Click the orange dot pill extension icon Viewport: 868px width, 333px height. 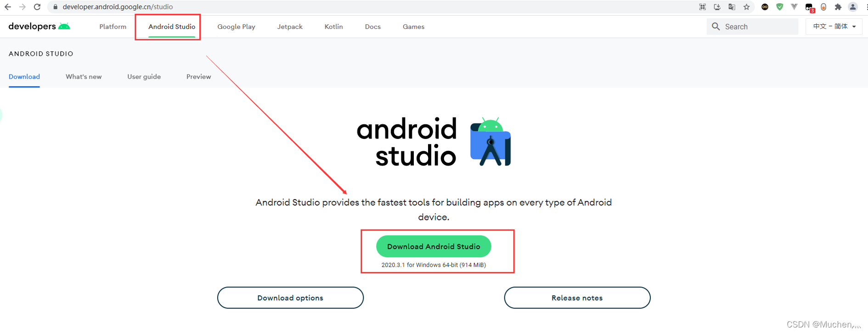(x=823, y=7)
